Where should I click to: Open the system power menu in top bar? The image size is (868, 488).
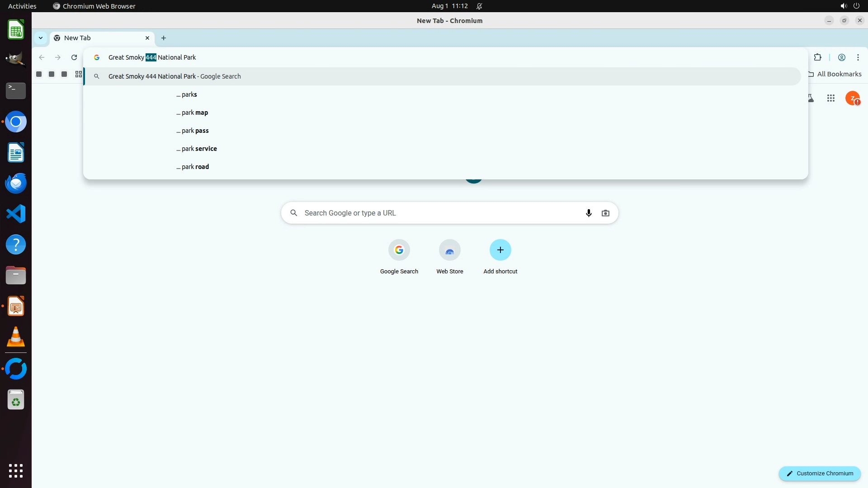856,6
